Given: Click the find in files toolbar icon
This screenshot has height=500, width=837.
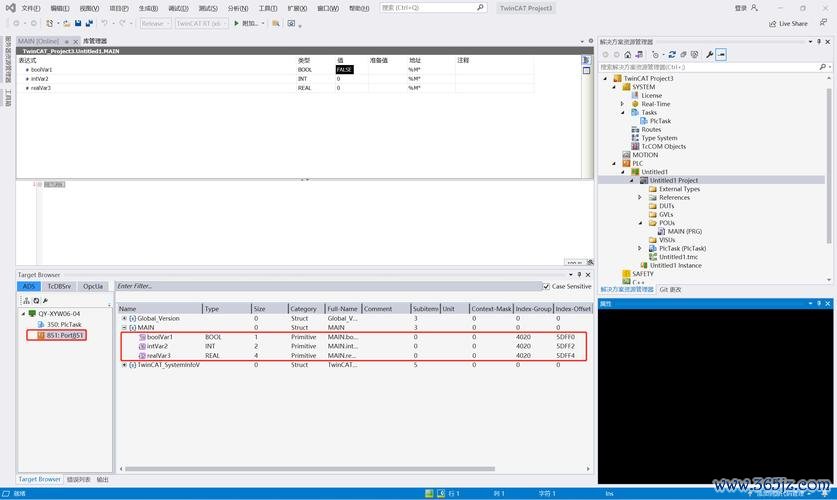Looking at the screenshot, I should coord(276,23).
